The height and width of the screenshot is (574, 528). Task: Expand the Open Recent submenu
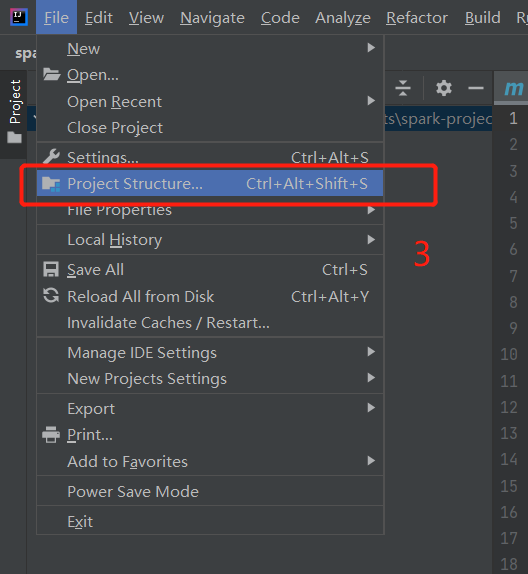(x=210, y=101)
